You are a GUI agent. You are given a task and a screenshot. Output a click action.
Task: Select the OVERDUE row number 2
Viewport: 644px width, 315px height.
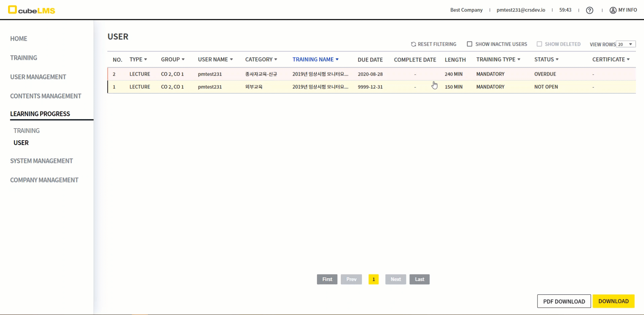[x=114, y=74]
